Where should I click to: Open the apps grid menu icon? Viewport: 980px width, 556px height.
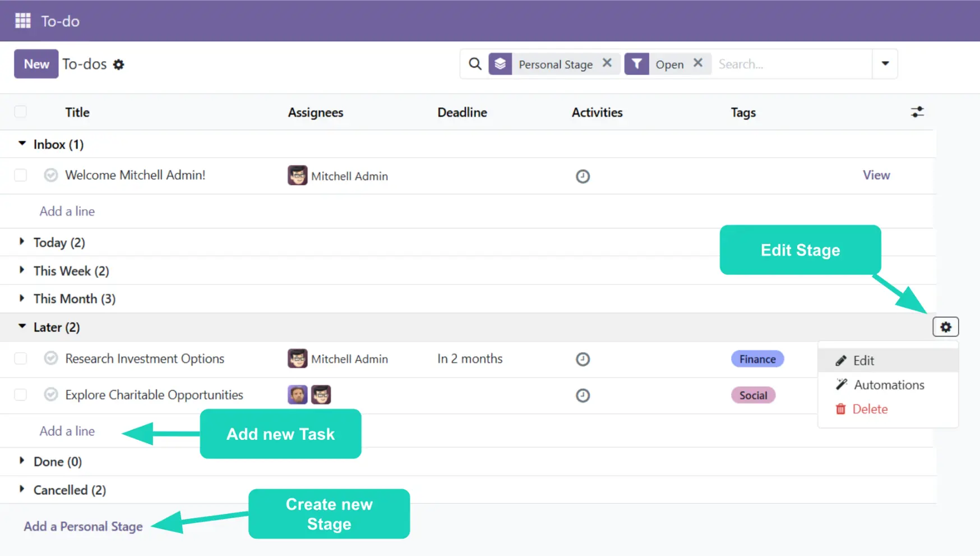pyautogui.click(x=22, y=21)
